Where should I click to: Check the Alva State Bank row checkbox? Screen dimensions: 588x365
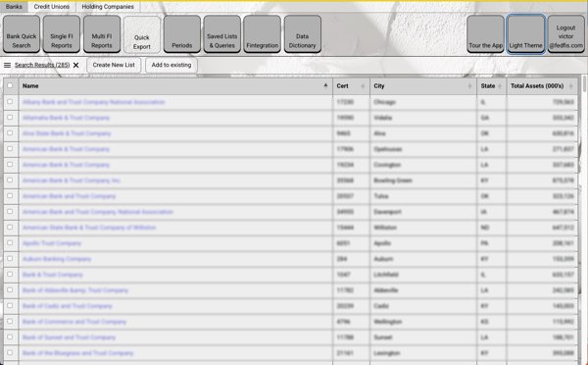tap(10, 132)
